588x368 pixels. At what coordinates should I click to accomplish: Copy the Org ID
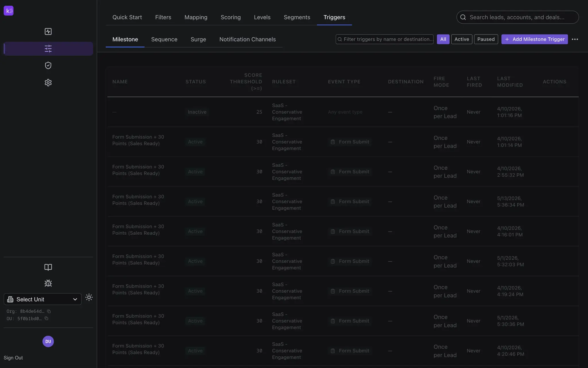[x=49, y=311]
